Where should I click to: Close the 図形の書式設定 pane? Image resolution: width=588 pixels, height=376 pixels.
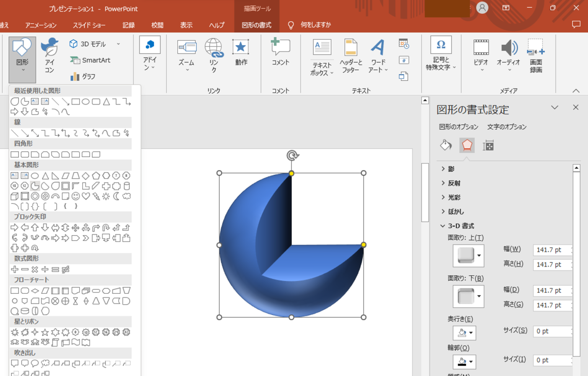point(576,107)
